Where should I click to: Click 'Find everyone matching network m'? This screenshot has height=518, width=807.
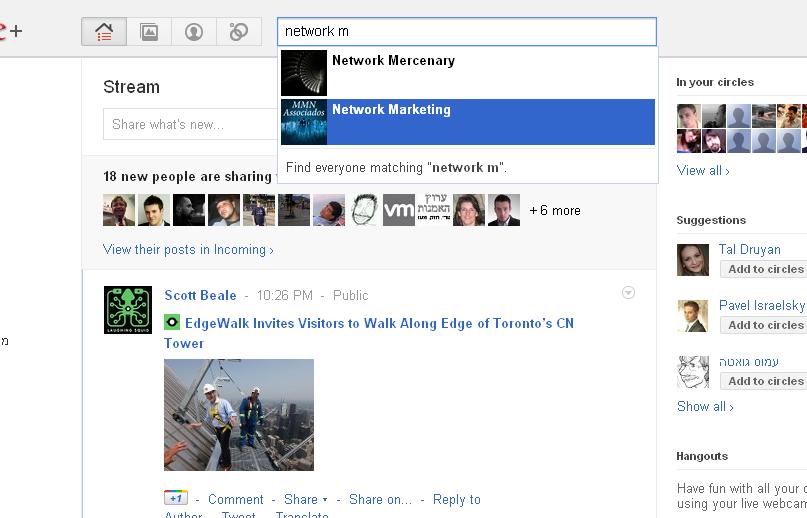click(x=396, y=167)
